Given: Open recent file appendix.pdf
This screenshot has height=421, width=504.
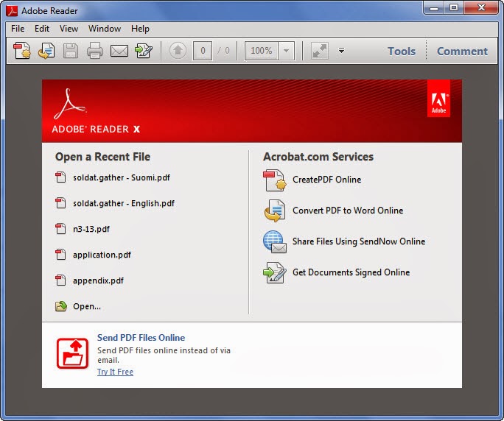Looking at the screenshot, I should pyautogui.click(x=98, y=280).
